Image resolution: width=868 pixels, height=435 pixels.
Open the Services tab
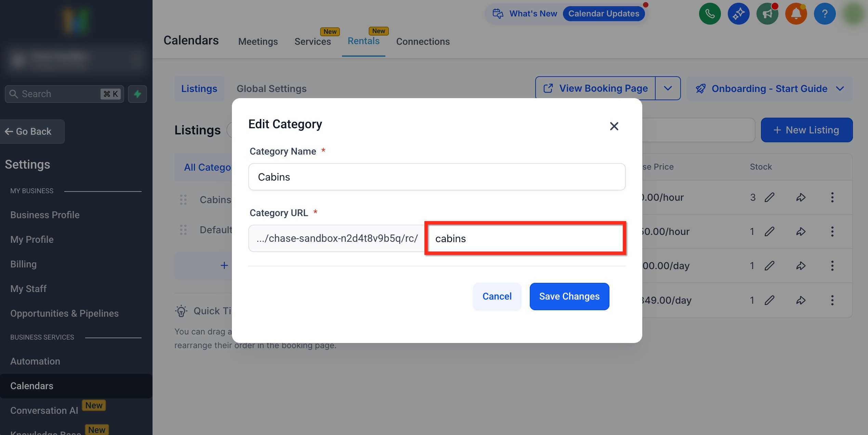(x=312, y=42)
